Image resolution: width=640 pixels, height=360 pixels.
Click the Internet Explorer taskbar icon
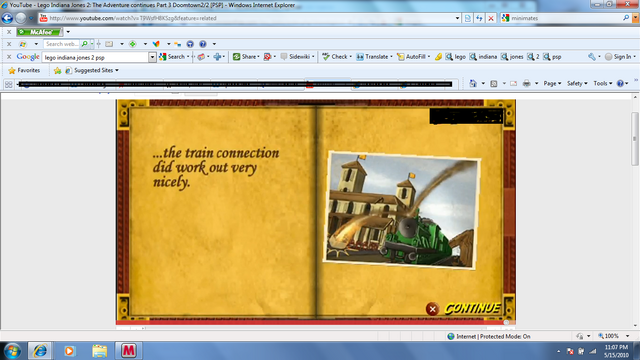point(40,351)
